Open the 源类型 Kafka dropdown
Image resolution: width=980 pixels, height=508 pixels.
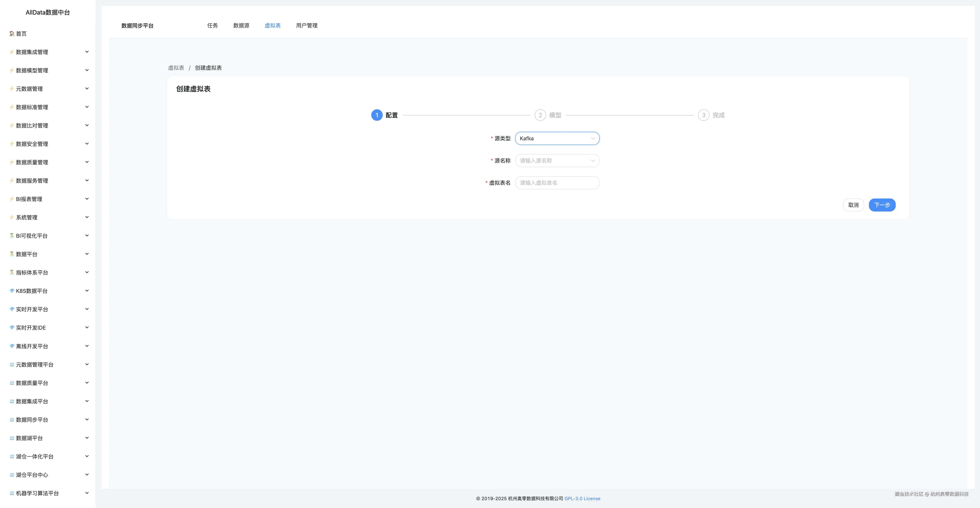[557, 138]
